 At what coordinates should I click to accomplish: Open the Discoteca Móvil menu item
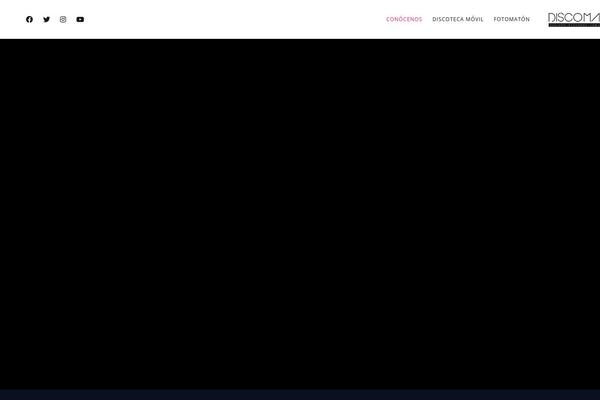tap(458, 19)
